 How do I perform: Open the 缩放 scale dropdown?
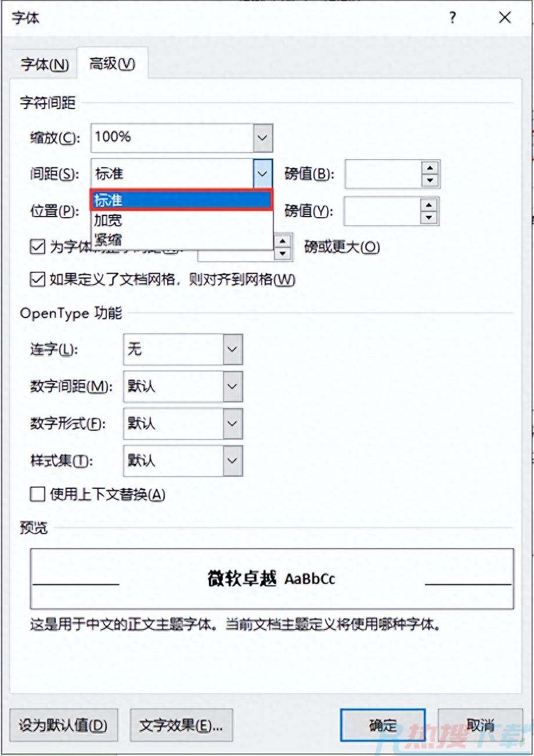click(262, 138)
